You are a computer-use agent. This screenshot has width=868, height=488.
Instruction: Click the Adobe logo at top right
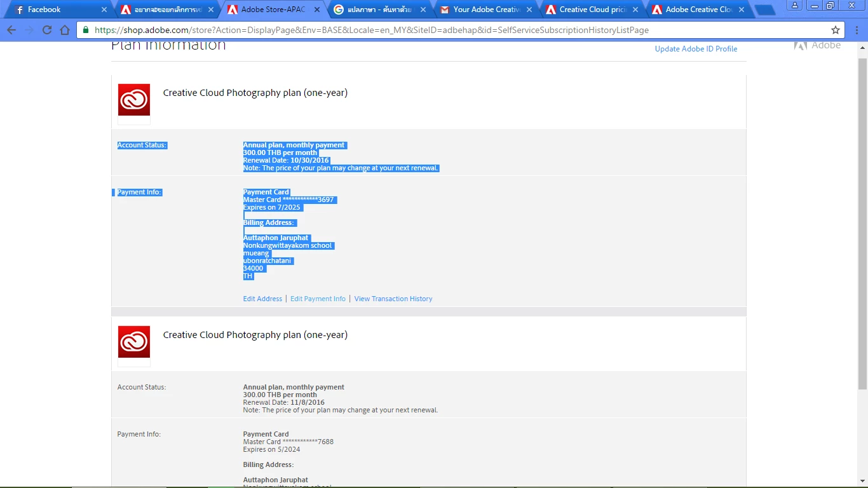click(x=818, y=46)
